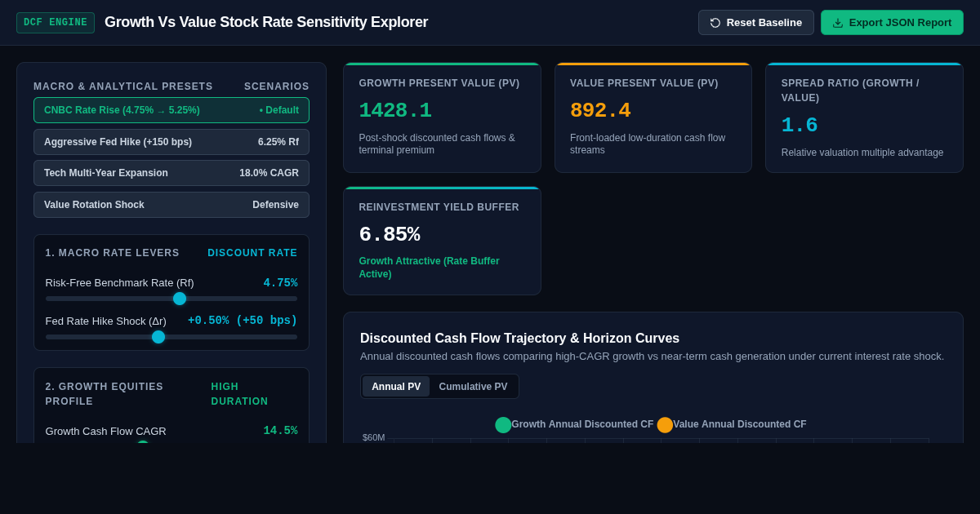Open the Value Present Value card
This screenshot has height=514, width=980.
click(x=653, y=117)
